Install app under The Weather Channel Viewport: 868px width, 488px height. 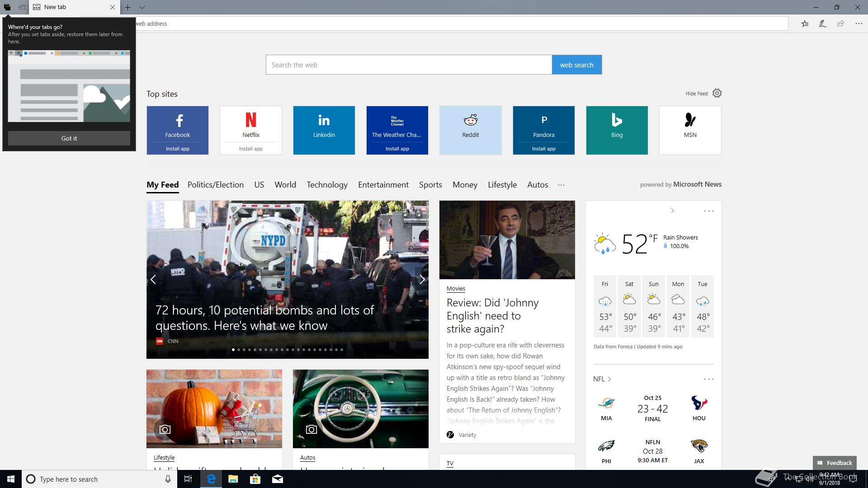click(x=397, y=149)
